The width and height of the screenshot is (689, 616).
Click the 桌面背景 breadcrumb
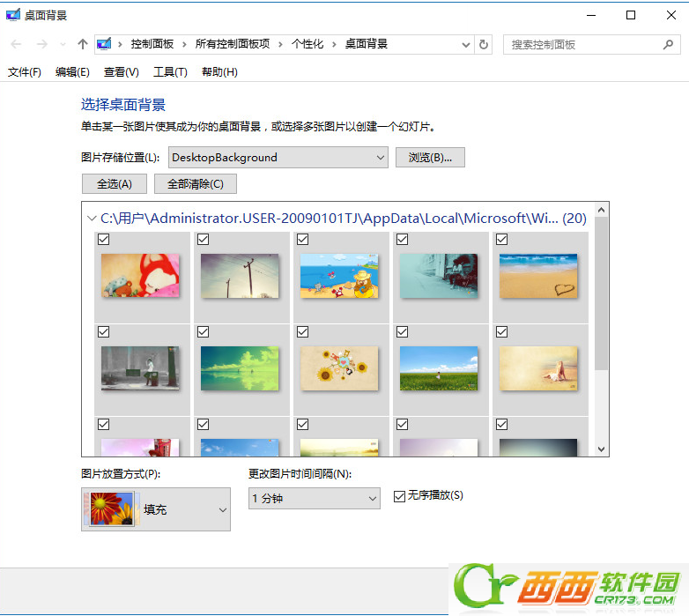(x=366, y=44)
